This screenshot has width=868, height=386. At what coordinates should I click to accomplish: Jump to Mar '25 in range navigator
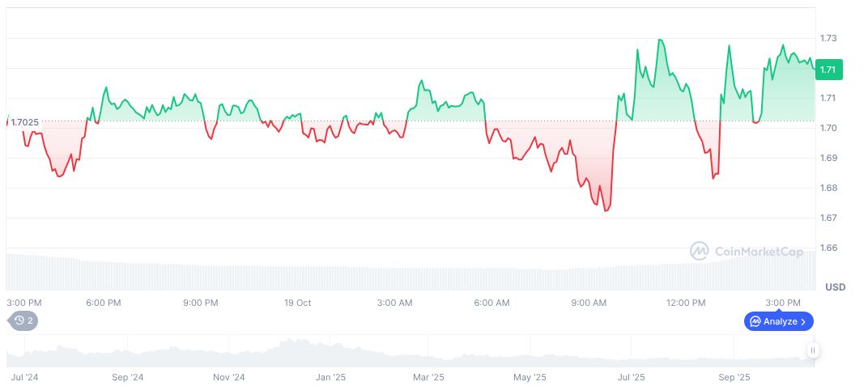(x=428, y=377)
